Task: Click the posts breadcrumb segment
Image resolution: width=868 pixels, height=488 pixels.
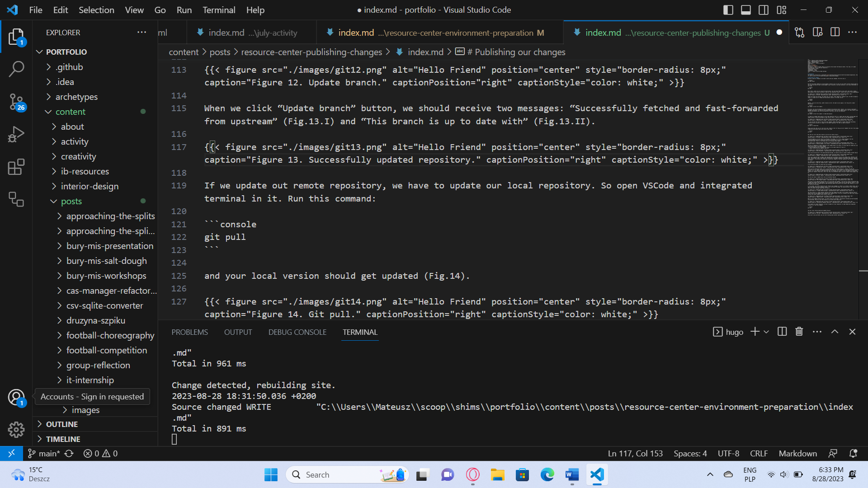Action: (x=220, y=52)
